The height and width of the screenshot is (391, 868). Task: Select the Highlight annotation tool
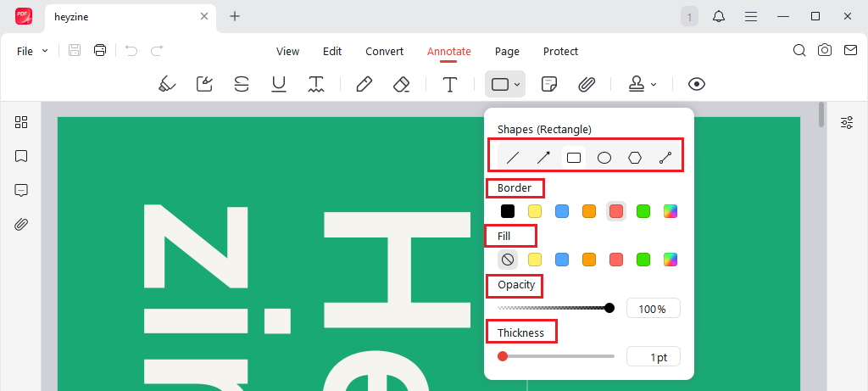[x=167, y=84]
